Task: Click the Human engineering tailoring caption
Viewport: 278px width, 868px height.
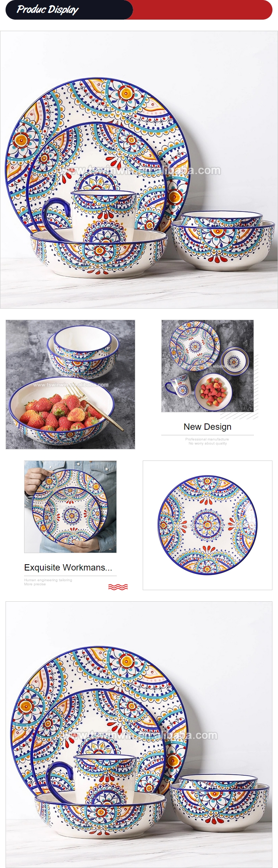Action: pos(48,580)
